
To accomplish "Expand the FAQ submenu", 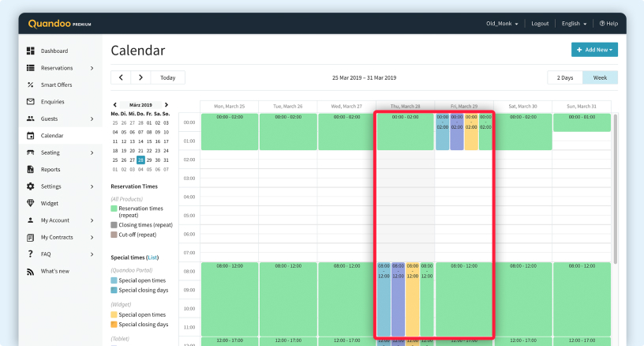I will pyautogui.click(x=92, y=254).
